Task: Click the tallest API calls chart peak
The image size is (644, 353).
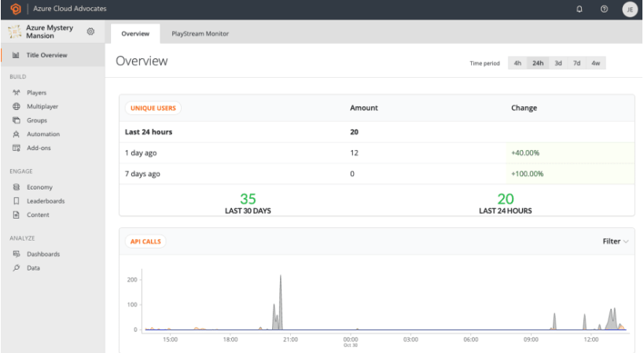Action: tap(281, 279)
